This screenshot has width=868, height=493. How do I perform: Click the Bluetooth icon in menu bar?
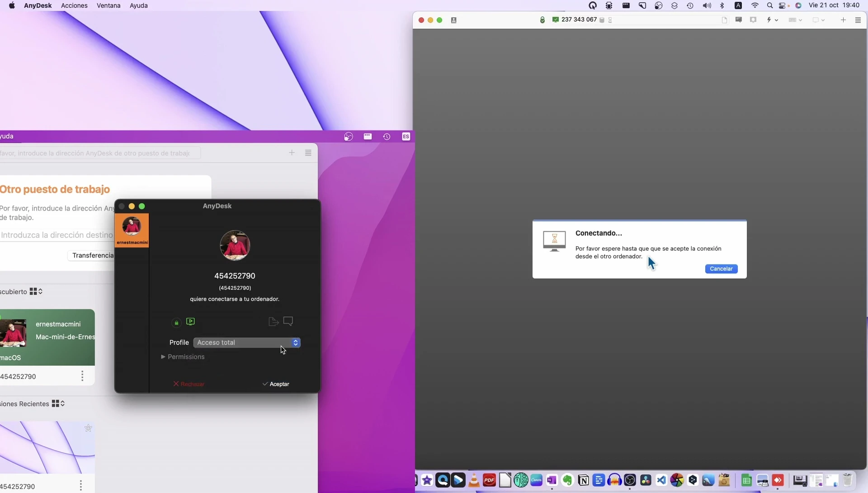click(x=722, y=5)
